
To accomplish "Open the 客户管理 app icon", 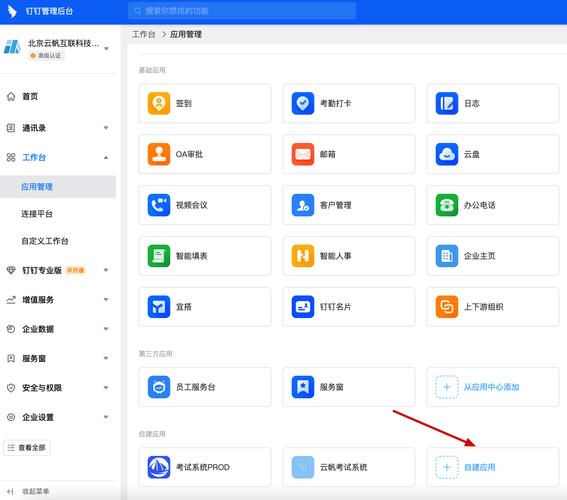I will tap(303, 205).
